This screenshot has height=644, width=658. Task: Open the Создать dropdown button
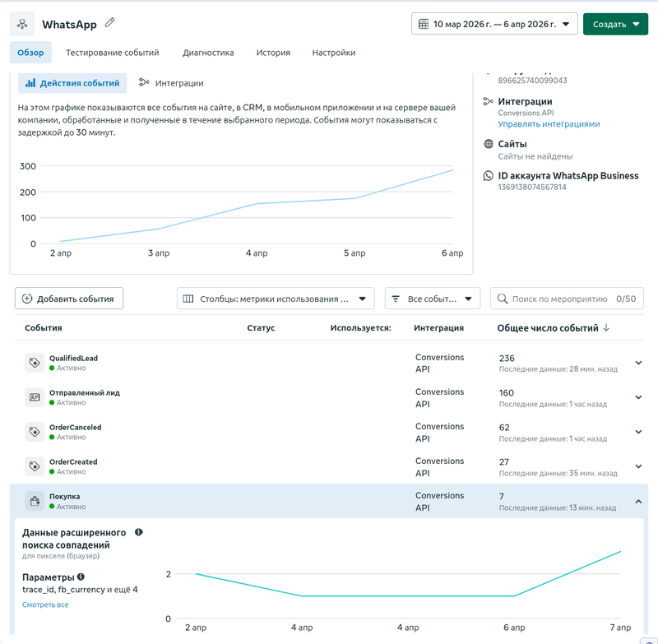(x=615, y=24)
